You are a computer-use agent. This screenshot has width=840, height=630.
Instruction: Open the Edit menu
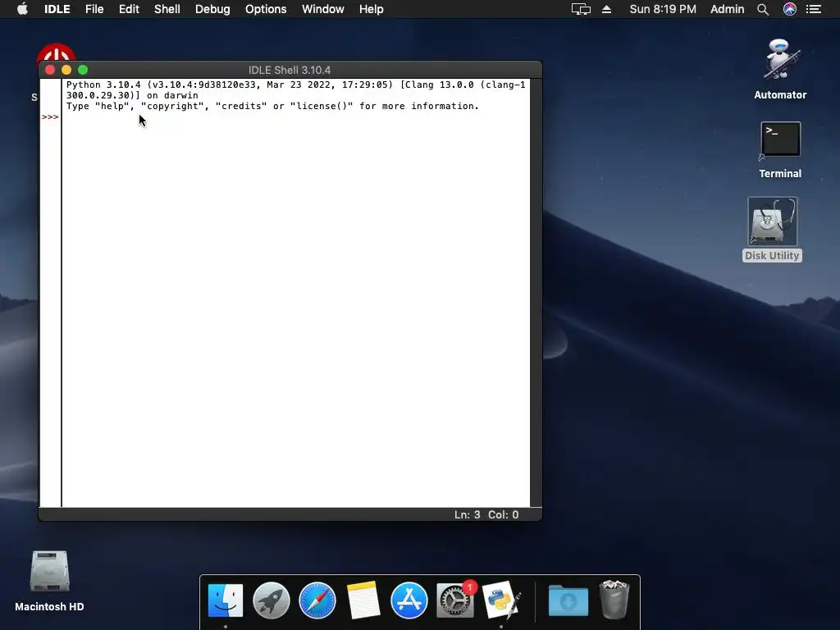[129, 9]
